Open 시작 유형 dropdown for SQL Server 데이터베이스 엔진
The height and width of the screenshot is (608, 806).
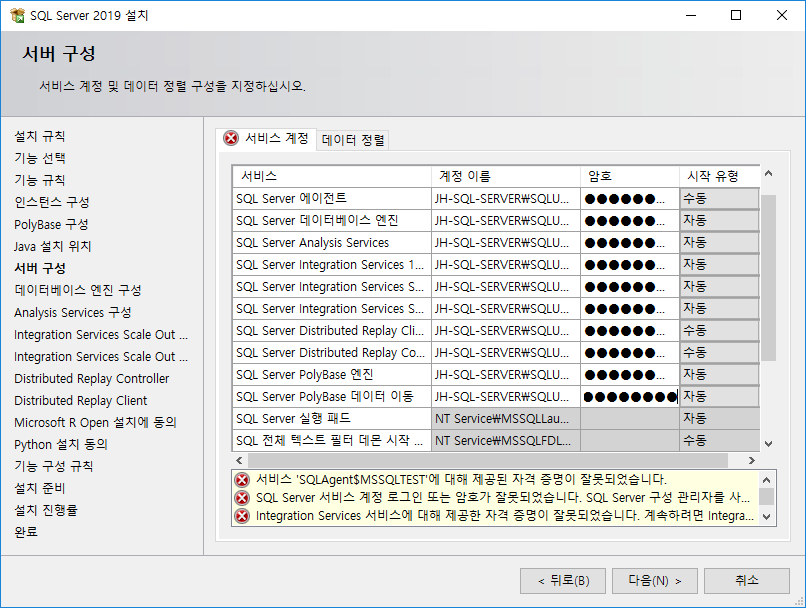pos(720,220)
